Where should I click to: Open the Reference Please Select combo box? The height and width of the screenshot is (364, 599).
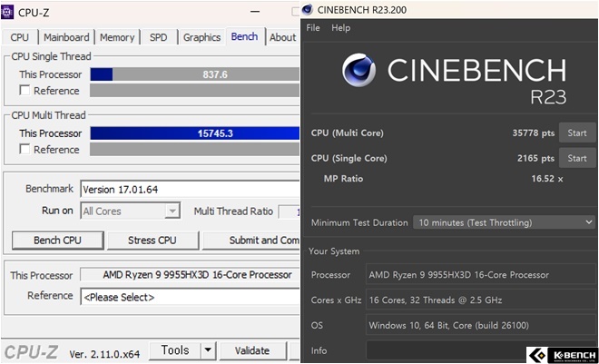coord(191,297)
